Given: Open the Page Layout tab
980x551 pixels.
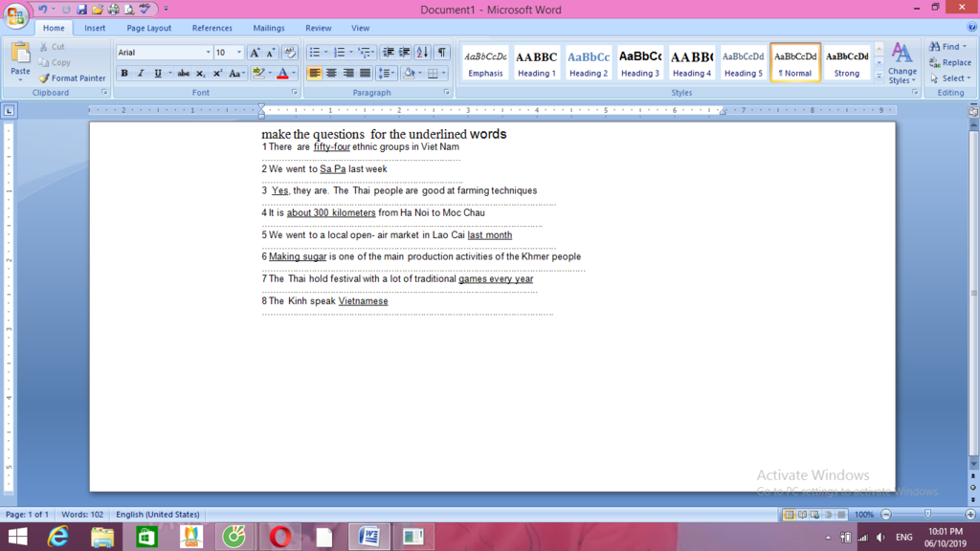Looking at the screenshot, I should (x=148, y=28).
